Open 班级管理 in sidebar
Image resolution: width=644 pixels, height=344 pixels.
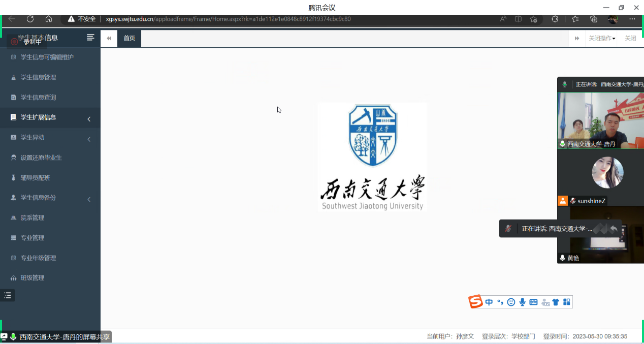tap(33, 278)
